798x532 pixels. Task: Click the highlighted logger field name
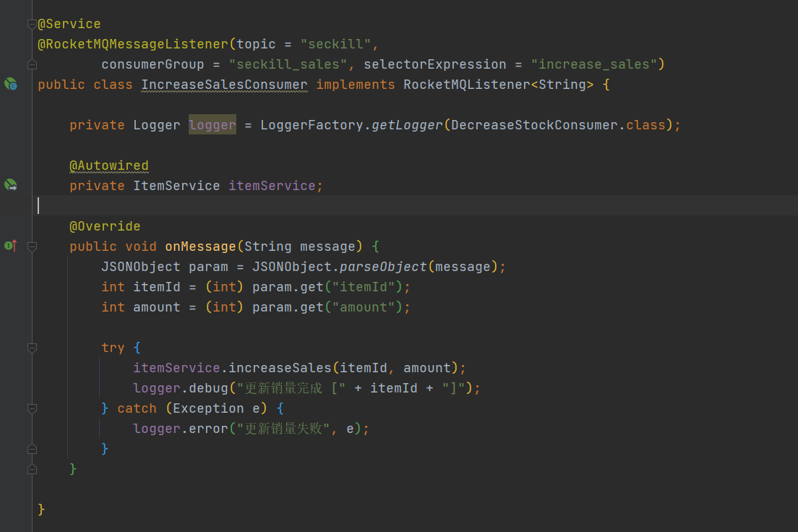(x=213, y=125)
